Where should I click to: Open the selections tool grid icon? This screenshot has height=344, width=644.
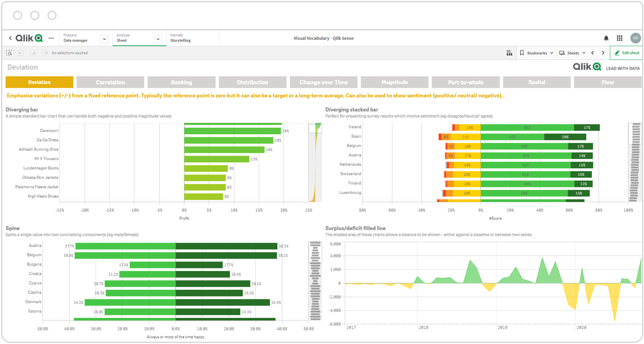coord(509,53)
